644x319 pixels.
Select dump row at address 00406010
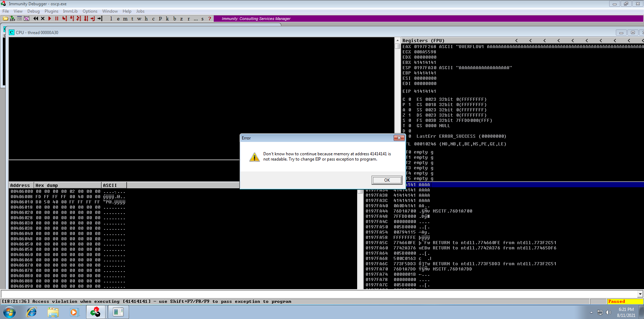pos(68,202)
